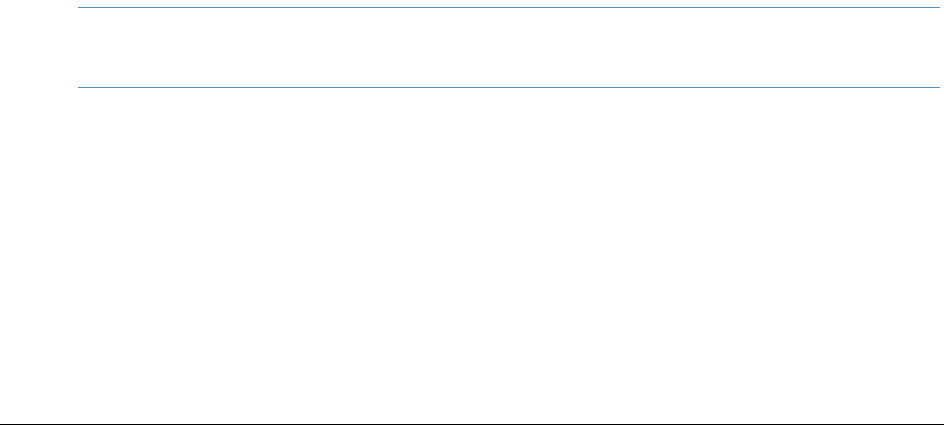Click the second thin horizontal divider line
The image size is (944, 425).
[510, 86]
